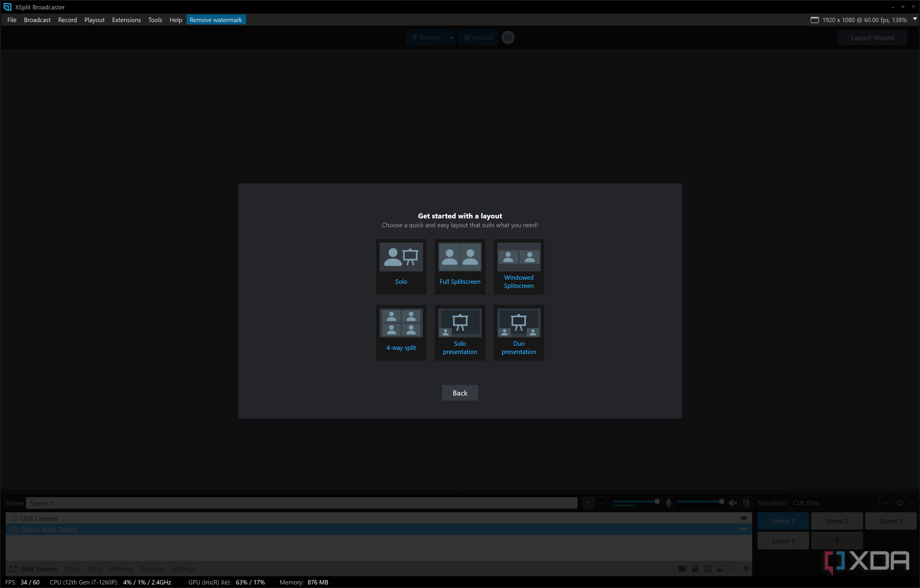
Task: Click the Stream button
Action: pyautogui.click(x=426, y=37)
